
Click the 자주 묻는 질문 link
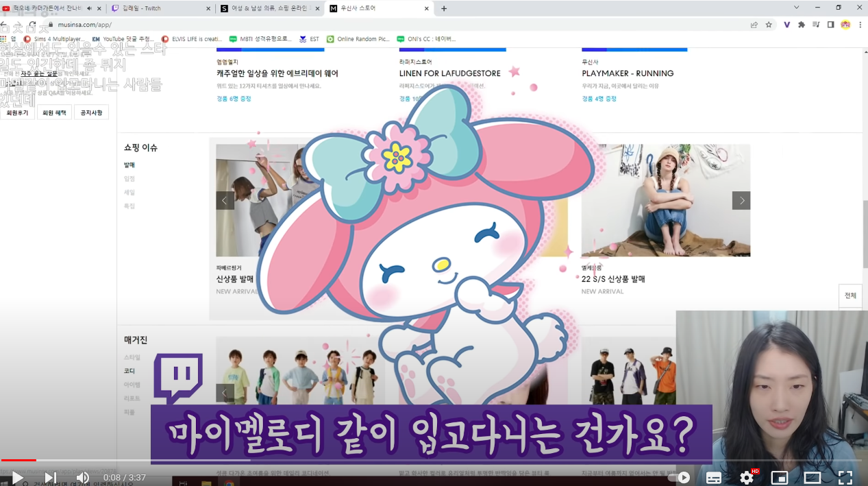pos(39,73)
